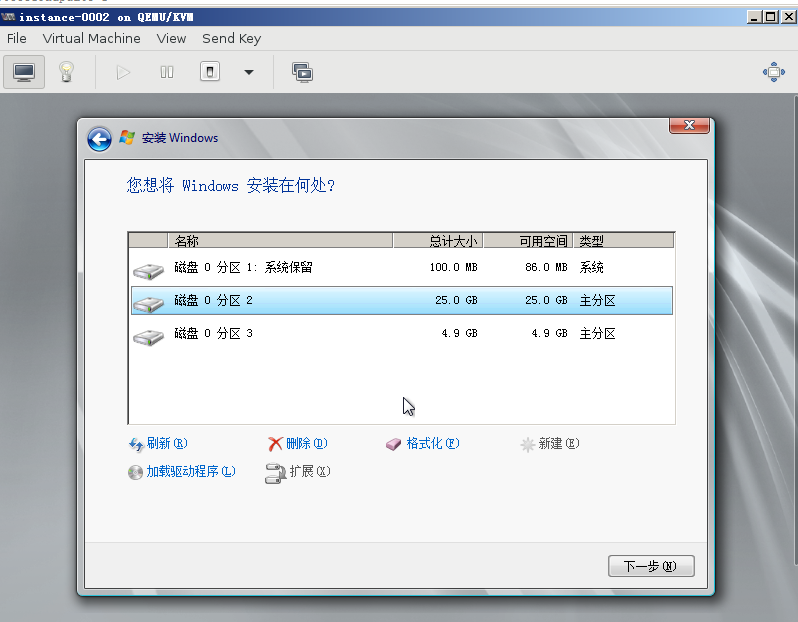The image size is (798, 622).
Task: Click the refresh arrows icon
Action: pos(136,445)
